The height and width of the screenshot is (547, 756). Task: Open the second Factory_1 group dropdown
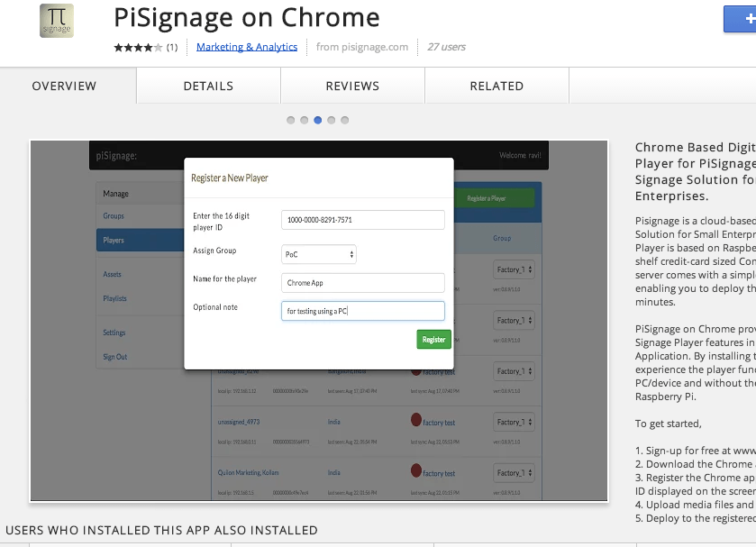[515, 320]
